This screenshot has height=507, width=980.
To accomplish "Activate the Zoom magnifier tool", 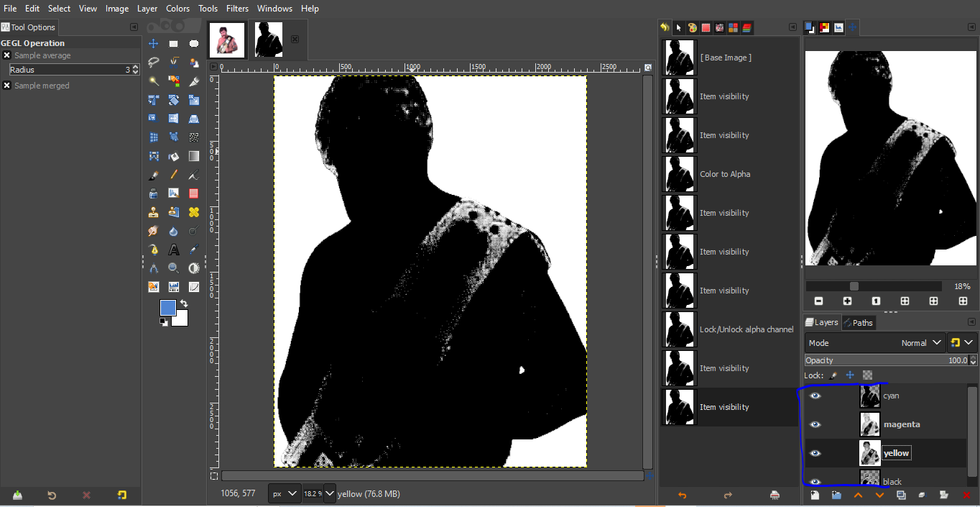I will click(173, 268).
